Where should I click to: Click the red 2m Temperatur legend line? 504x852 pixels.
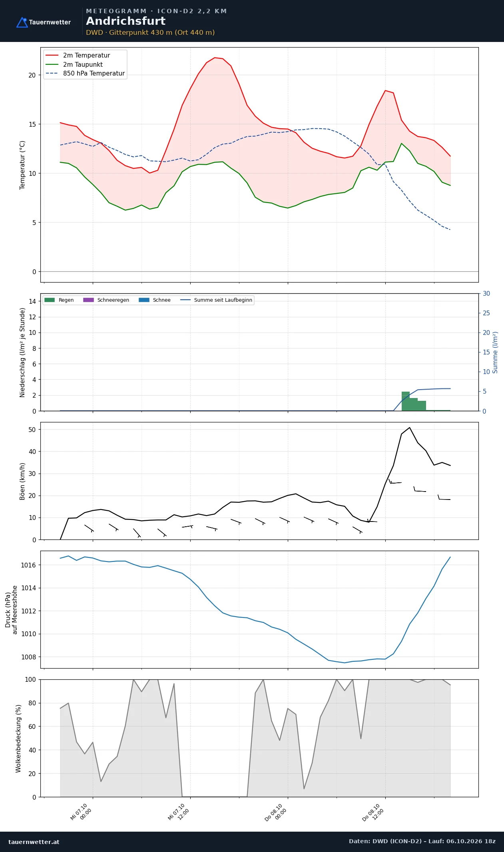pos(52,56)
